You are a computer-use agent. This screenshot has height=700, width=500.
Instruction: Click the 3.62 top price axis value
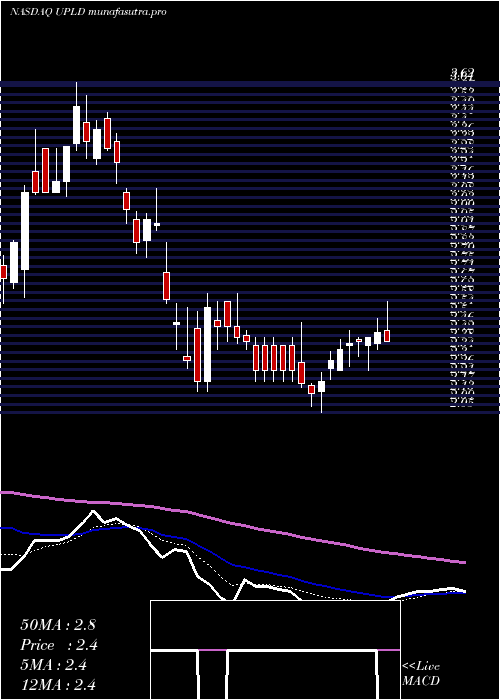pos(463,74)
